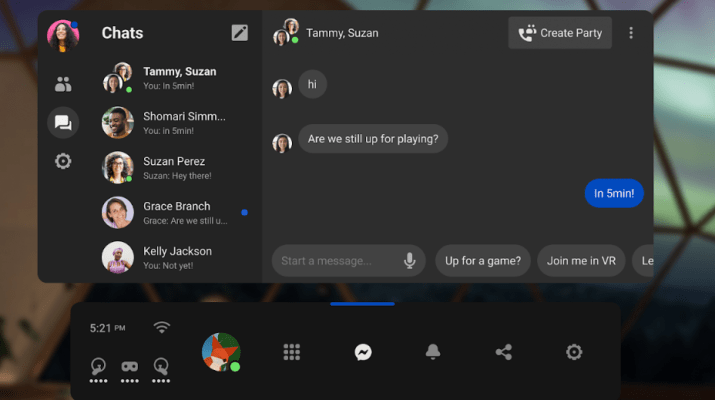The height and width of the screenshot is (400, 715).
Task: Open the Suzan Perez chat
Action: click(176, 168)
